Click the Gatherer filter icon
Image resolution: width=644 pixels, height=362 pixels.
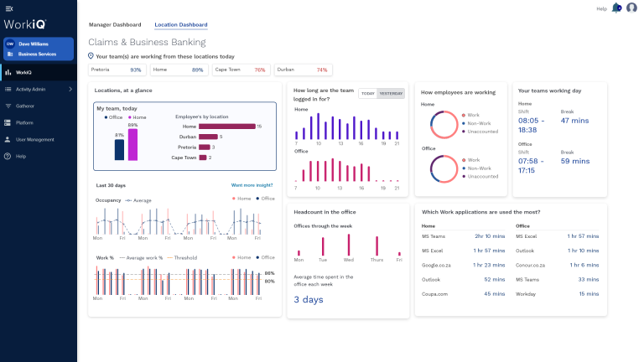8,106
